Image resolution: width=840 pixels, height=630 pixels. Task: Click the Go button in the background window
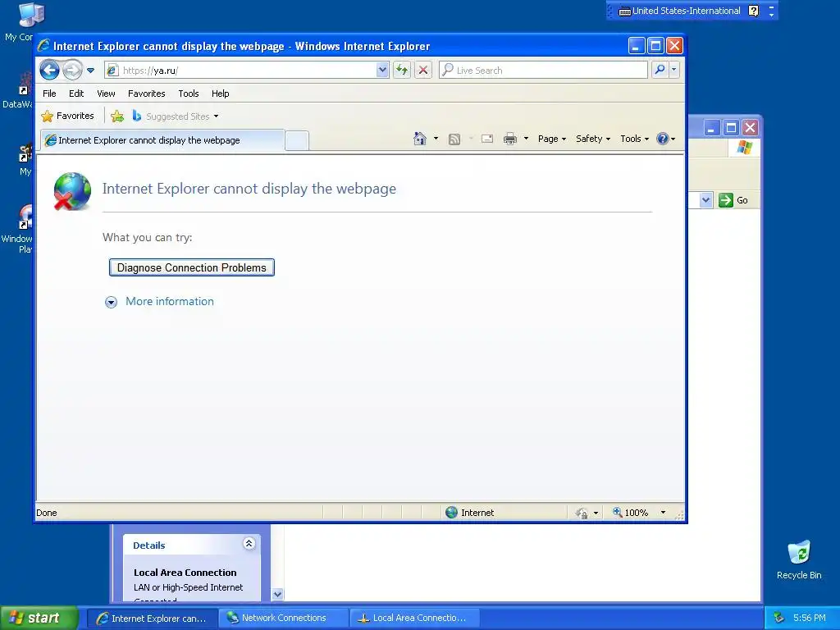[x=733, y=200]
